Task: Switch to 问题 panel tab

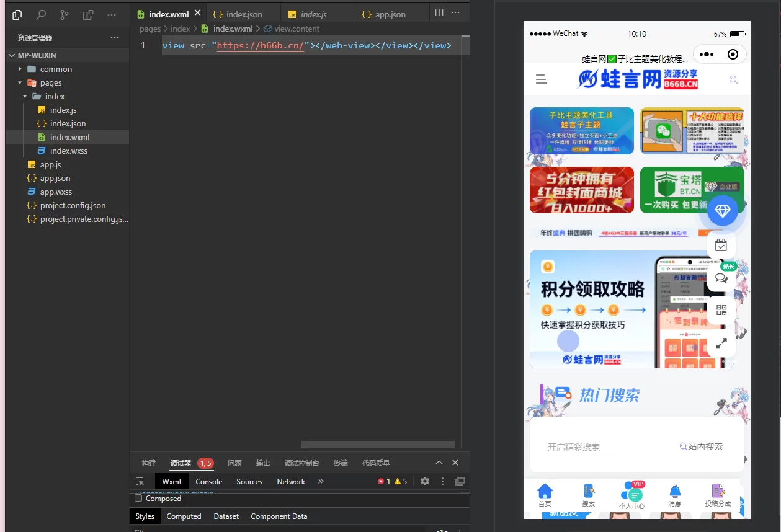Action: 234,463
